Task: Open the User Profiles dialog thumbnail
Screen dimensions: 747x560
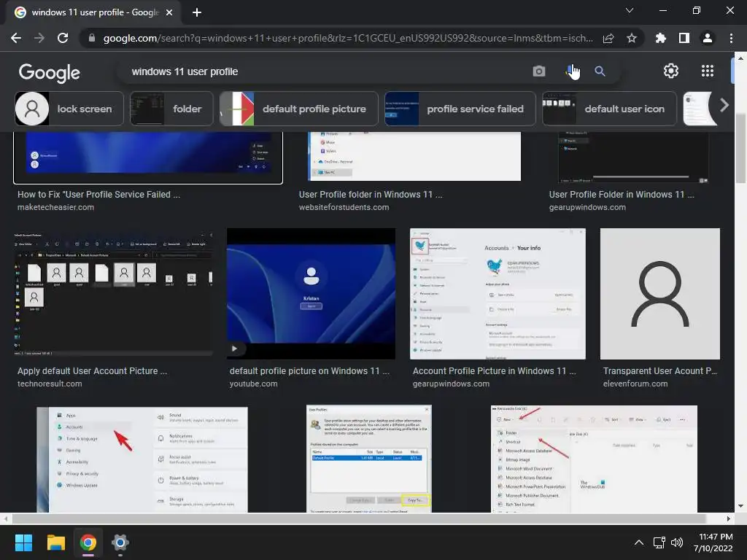Action: [x=369, y=459]
